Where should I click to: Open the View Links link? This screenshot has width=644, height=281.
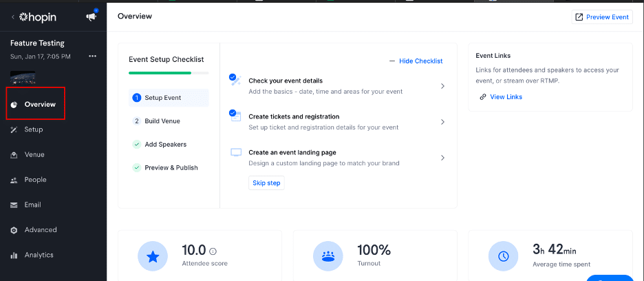pyautogui.click(x=506, y=97)
